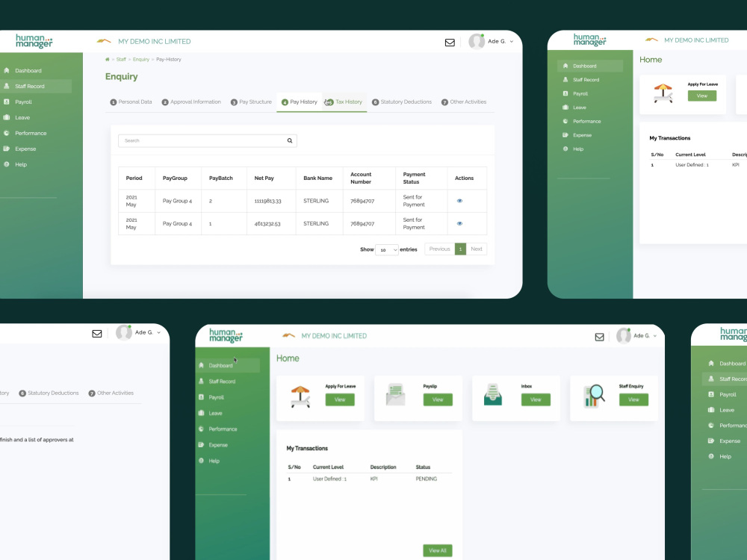This screenshot has width=747, height=560.
Task: Open the Ade G. profile dropdown
Action: 494,43
